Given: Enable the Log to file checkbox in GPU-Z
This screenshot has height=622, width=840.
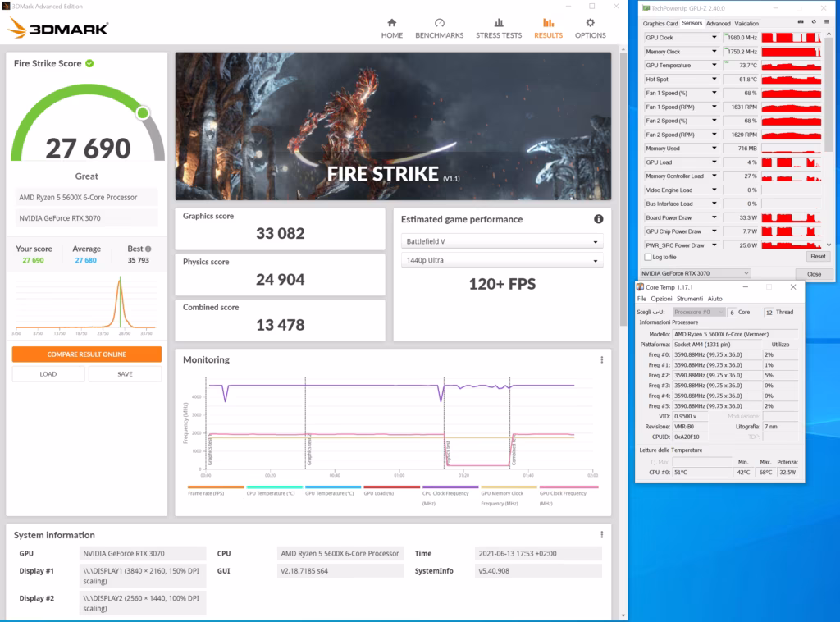Looking at the screenshot, I should [648, 257].
